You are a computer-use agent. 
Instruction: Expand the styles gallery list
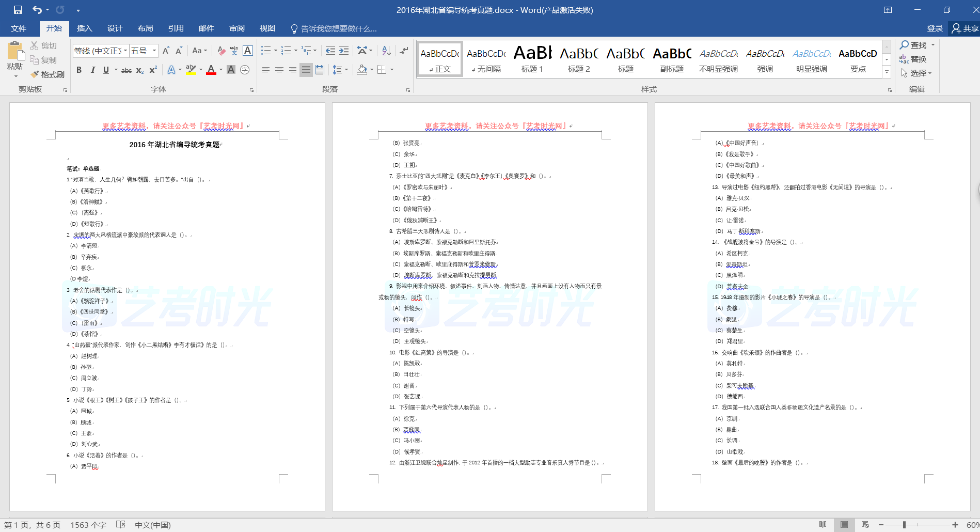tap(887, 73)
